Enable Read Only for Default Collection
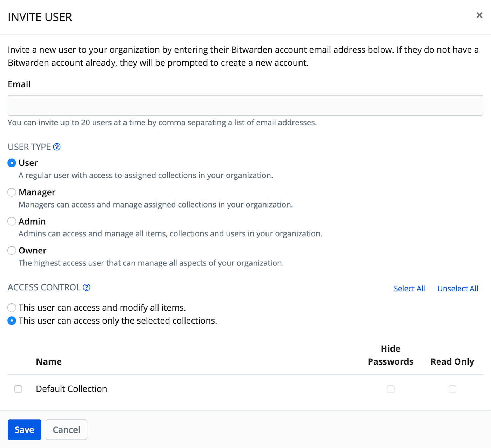The image size is (491, 448). tap(452, 389)
